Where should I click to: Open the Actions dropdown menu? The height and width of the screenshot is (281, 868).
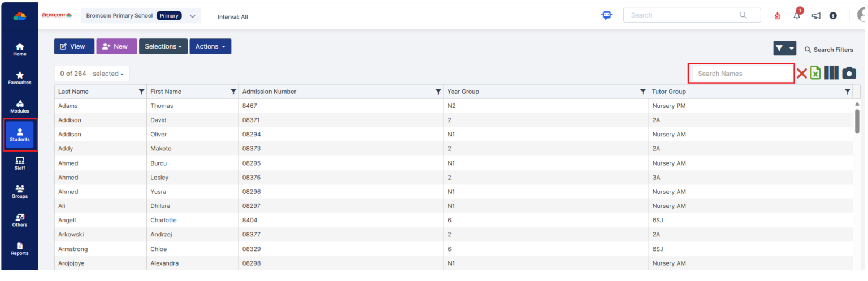210,46
